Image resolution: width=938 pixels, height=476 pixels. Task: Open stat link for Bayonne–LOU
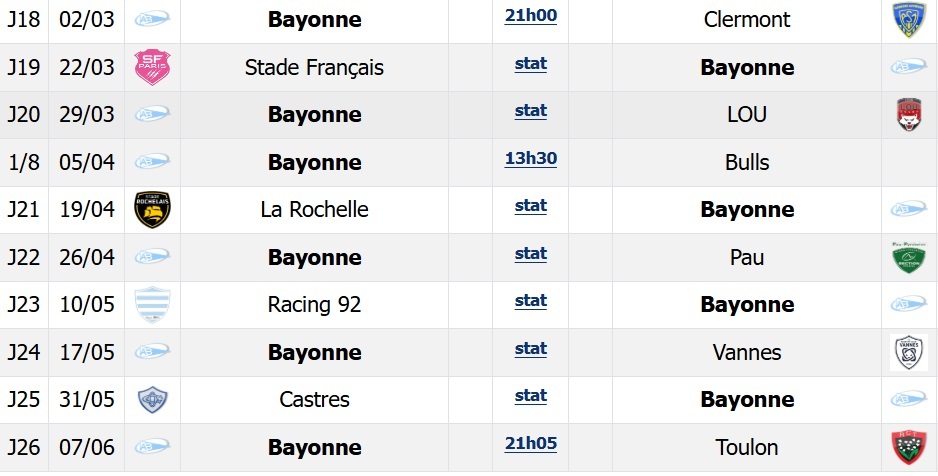point(530,110)
